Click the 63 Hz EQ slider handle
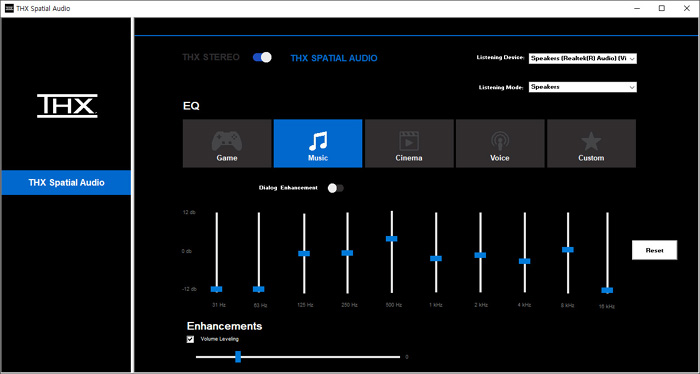This screenshot has width=700, height=374. click(x=258, y=289)
